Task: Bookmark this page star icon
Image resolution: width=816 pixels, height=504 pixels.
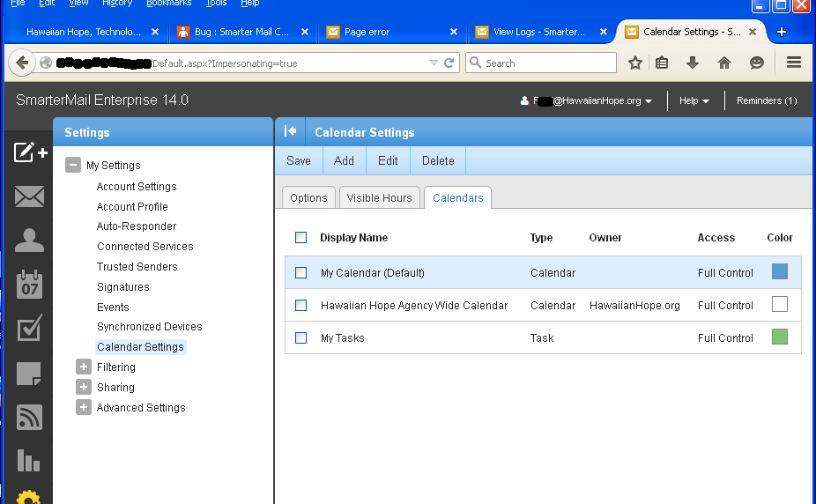Action: (634, 63)
